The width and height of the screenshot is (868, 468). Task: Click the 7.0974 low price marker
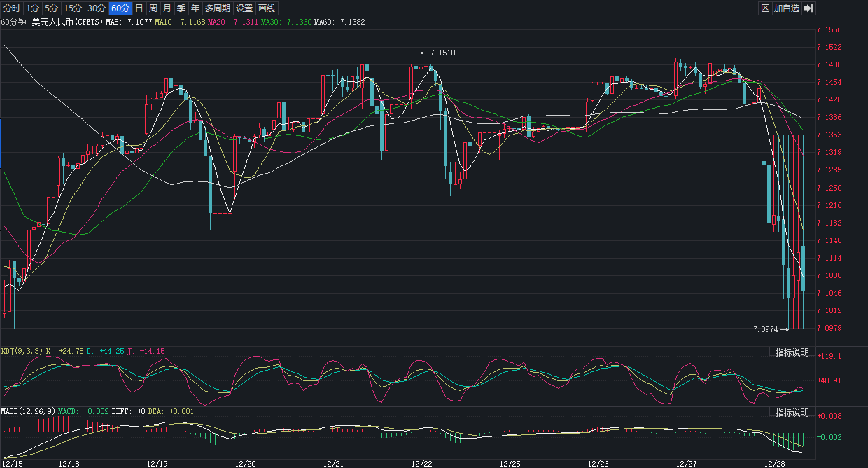coord(765,329)
